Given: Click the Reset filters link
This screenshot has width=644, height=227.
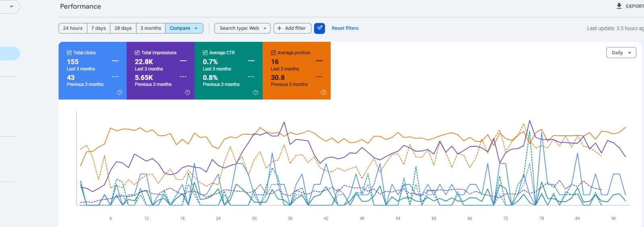Looking at the screenshot, I should click(345, 28).
